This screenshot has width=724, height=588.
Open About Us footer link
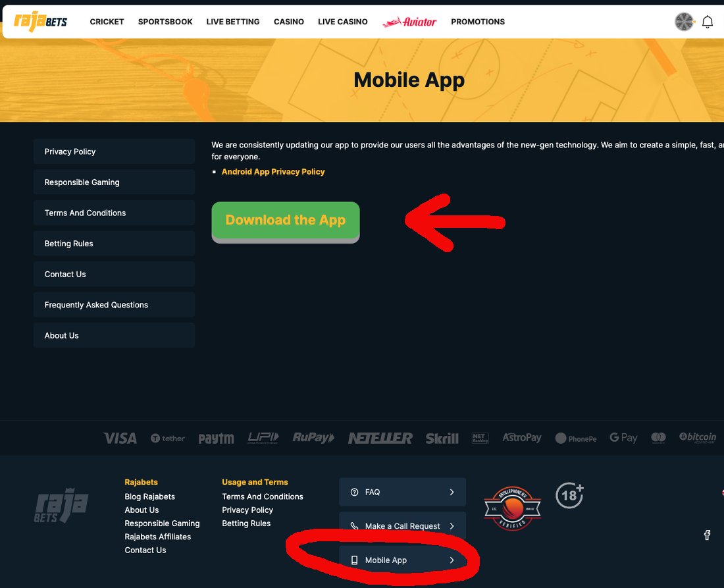(142, 510)
